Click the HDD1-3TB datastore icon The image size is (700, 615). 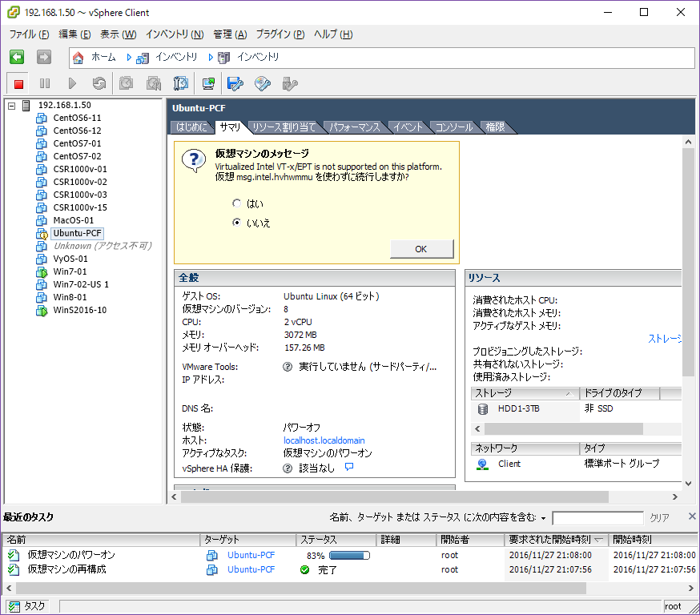[483, 409]
